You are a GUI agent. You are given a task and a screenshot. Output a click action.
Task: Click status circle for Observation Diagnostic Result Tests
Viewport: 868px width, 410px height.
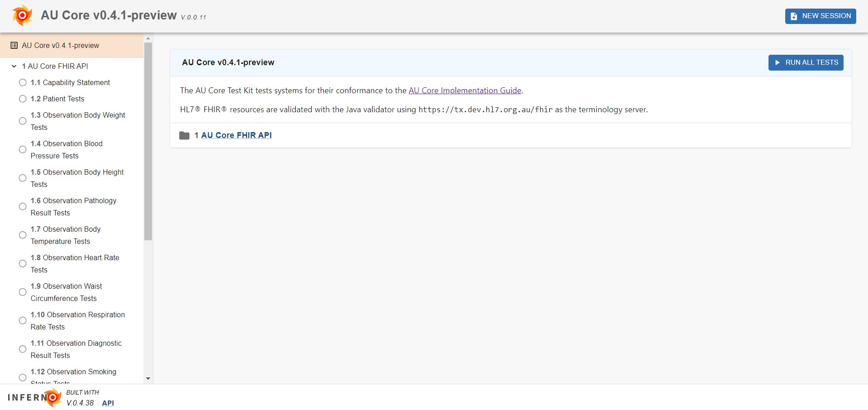pyautogui.click(x=23, y=349)
